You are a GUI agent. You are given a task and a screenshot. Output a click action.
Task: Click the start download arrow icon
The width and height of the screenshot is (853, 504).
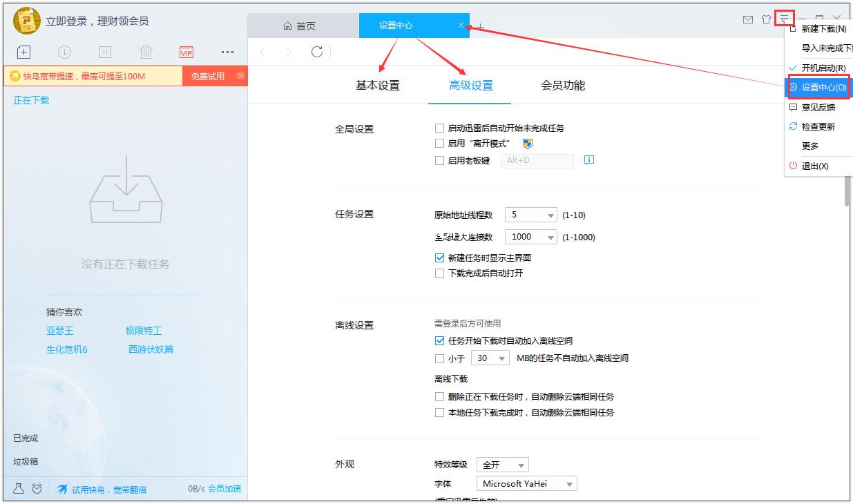coord(64,52)
